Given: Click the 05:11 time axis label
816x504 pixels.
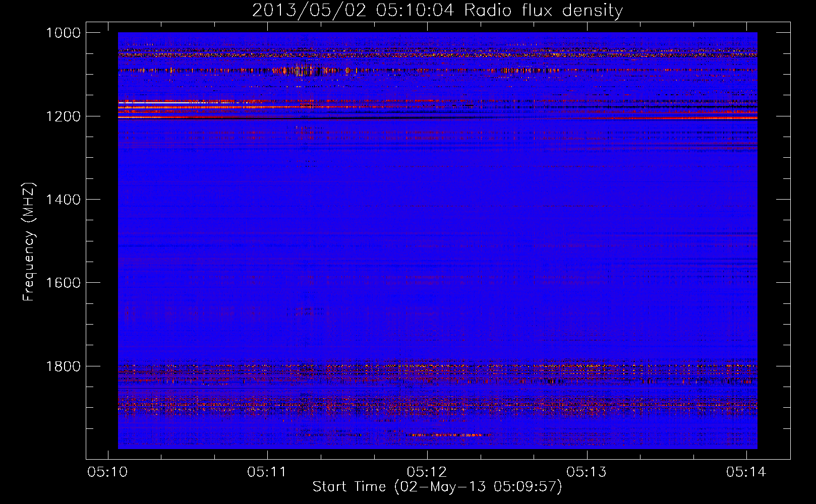Looking at the screenshot, I should tap(267, 472).
